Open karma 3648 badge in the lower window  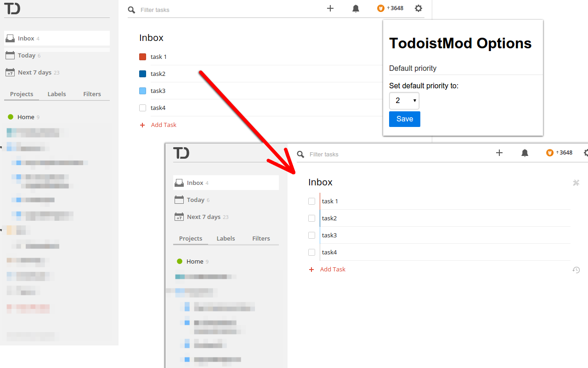(559, 153)
